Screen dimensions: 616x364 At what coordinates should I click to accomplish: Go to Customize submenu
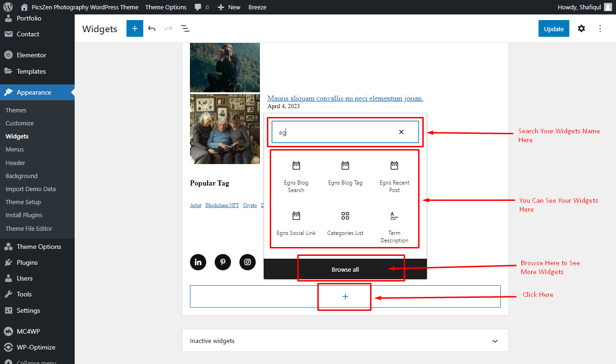coord(20,123)
